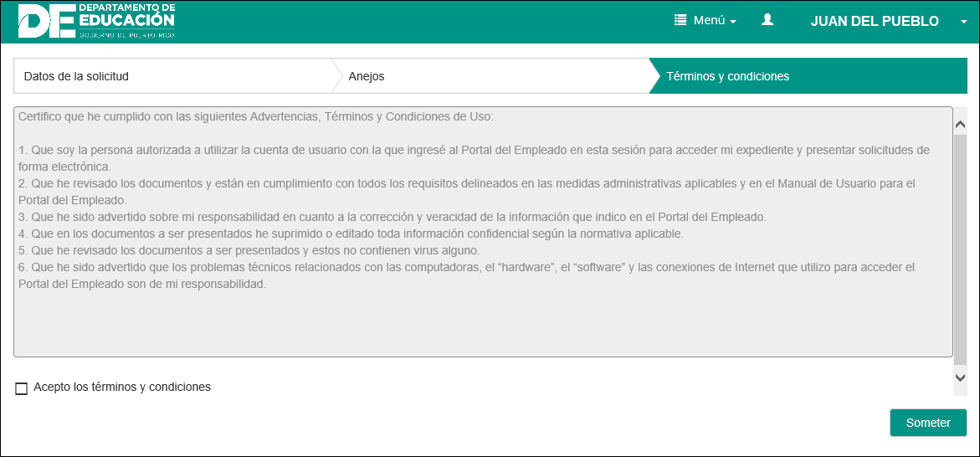980x457 pixels.
Task: Select the Términos y condiciones step
Action: click(x=727, y=76)
